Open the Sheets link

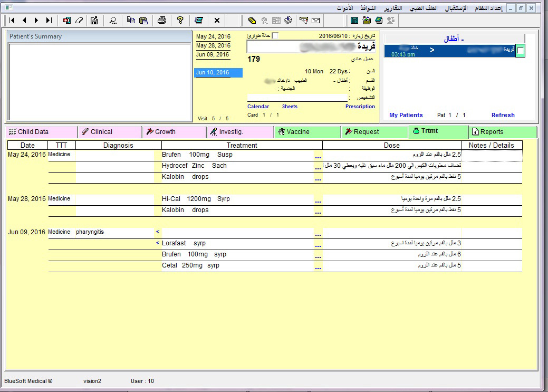290,106
